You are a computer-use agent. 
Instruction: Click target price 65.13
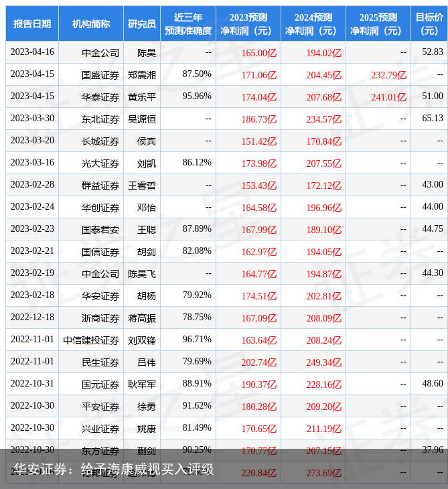(433, 118)
